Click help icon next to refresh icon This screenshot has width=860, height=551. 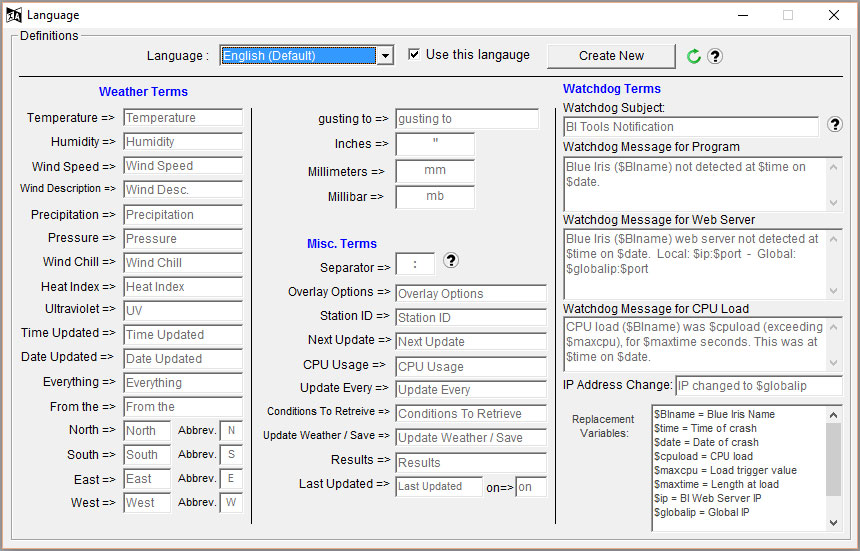click(x=715, y=56)
